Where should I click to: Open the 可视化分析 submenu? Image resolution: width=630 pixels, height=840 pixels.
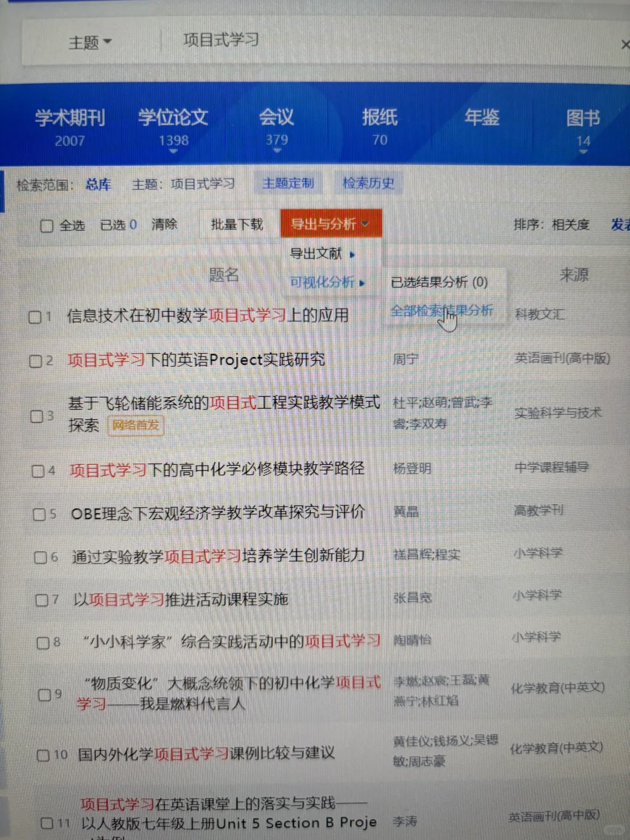[321, 282]
